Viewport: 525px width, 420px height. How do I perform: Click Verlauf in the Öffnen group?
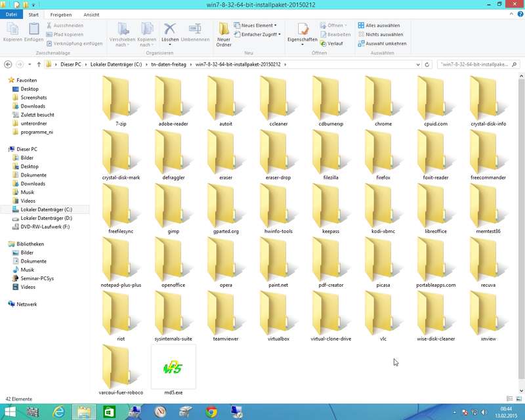331,43
